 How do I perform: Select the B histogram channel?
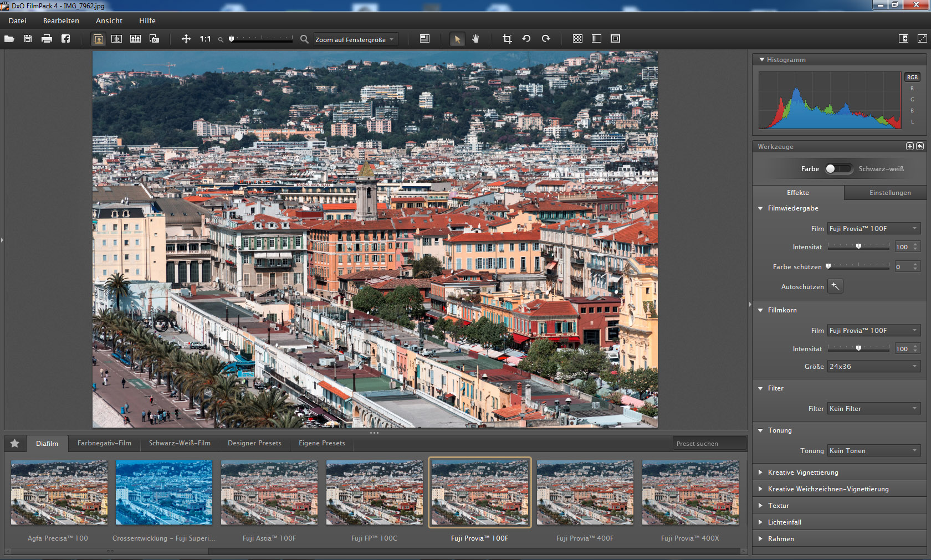[912, 111]
